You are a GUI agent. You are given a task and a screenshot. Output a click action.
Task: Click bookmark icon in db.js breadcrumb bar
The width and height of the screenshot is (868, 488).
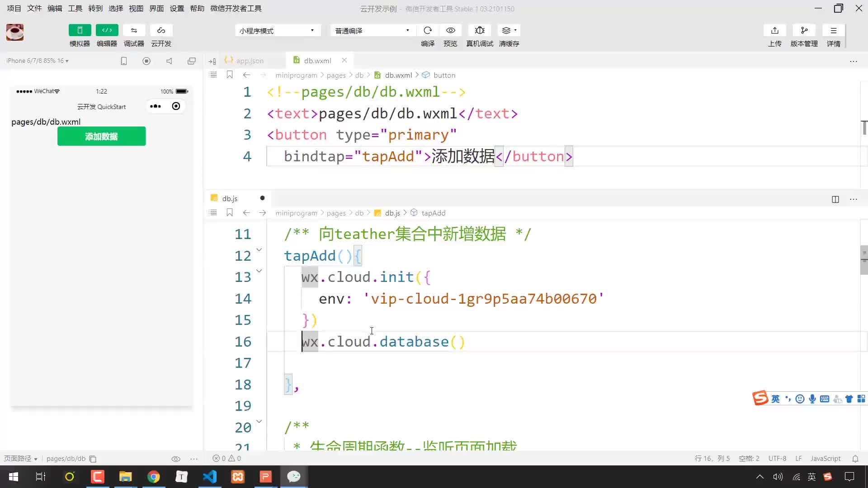[x=230, y=213]
